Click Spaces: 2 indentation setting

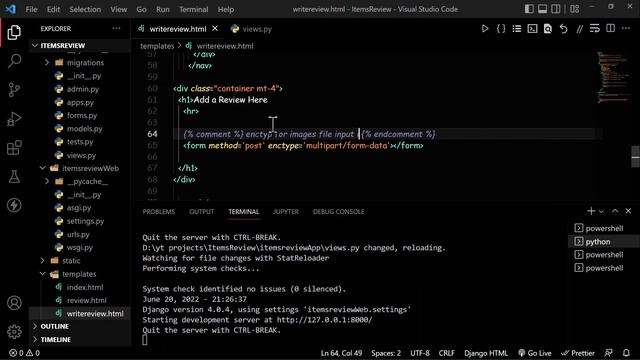pyautogui.click(x=386, y=353)
